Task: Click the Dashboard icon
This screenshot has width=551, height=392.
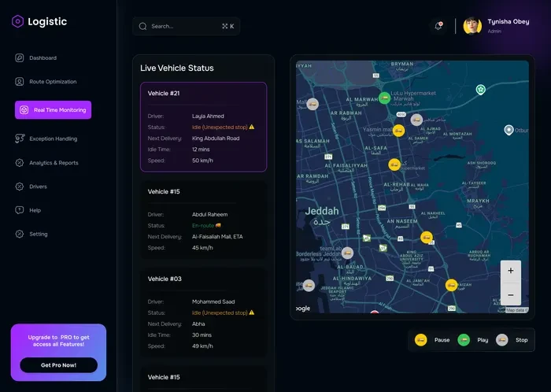Action: tap(20, 58)
